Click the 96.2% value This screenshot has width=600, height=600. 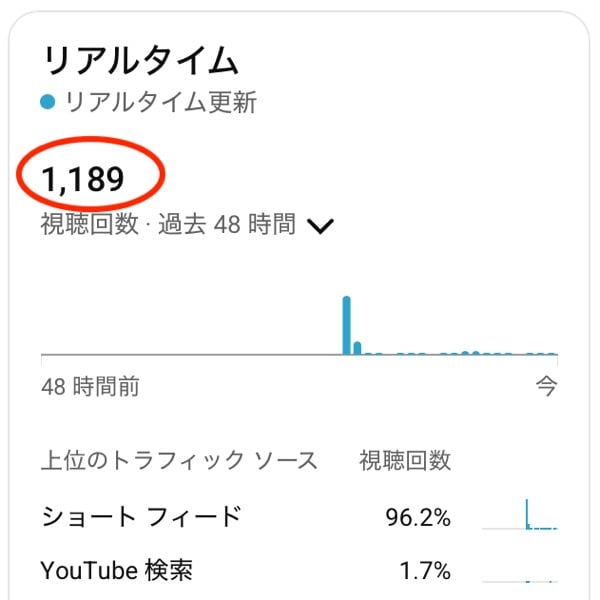pos(418,518)
